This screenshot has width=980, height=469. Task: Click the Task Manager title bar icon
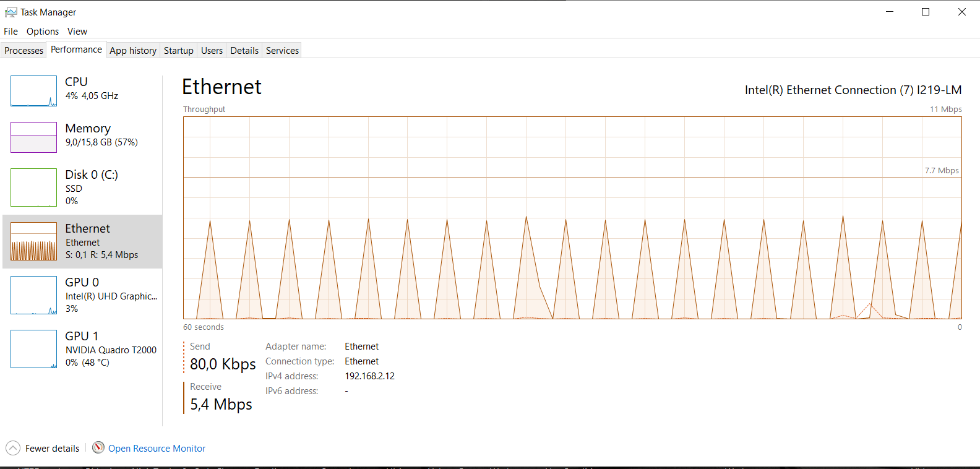pyautogui.click(x=11, y=12)
